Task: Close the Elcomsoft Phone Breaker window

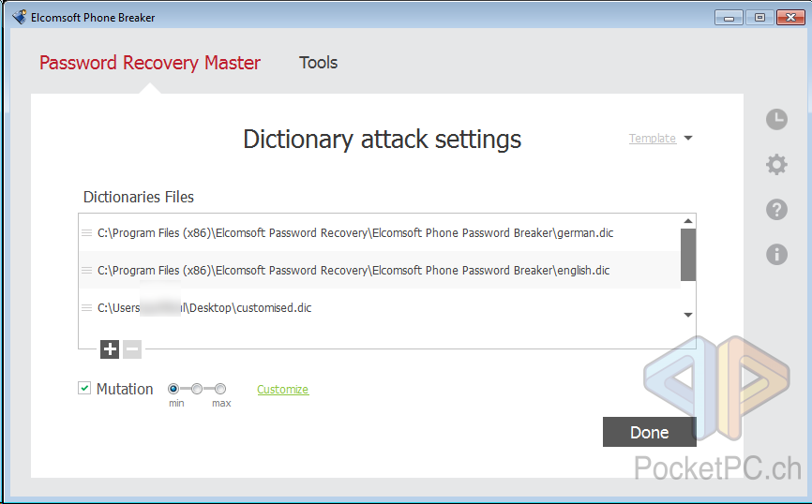Action: pyautogui.click(x=790, y=18)
